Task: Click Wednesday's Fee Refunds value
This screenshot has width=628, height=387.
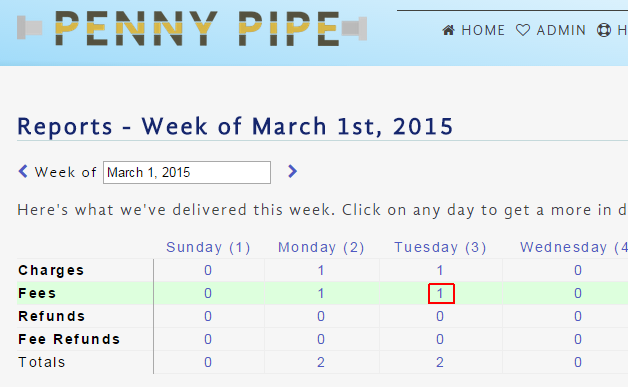Action: click(x=578, y=339)
